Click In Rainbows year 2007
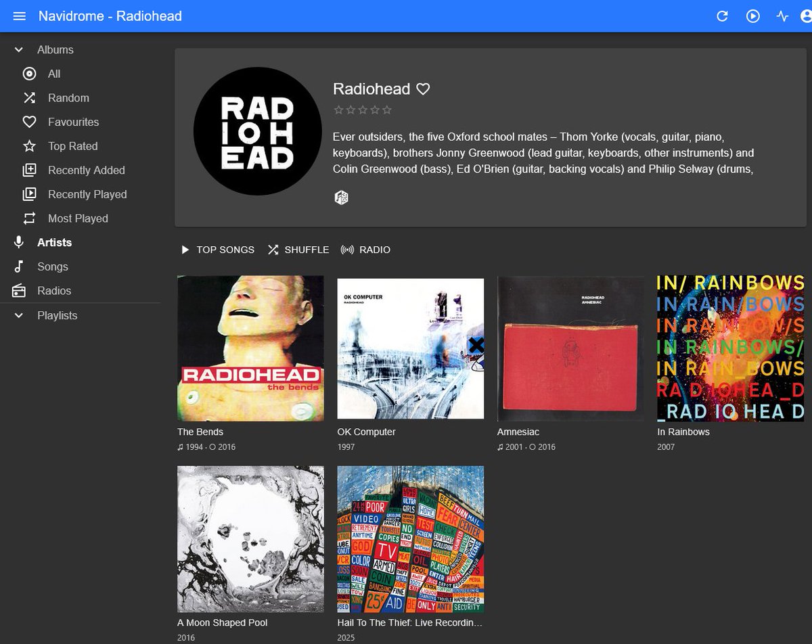The height and width of the screenshot is (644, 812). [x=666, y=446]
